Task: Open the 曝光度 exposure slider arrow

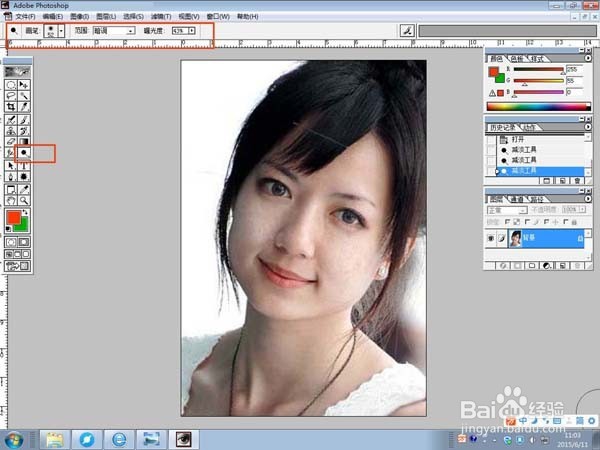Action: [191, 31]
